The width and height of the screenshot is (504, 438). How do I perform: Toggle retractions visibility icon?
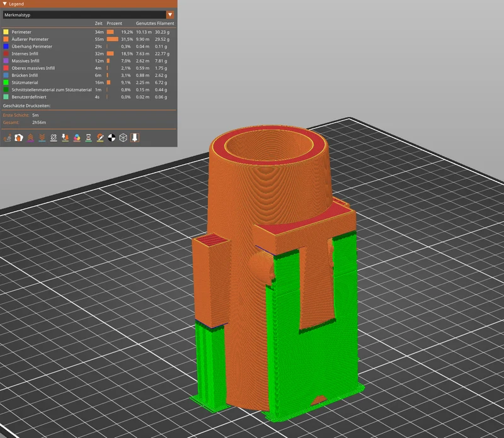click(30, 138)
